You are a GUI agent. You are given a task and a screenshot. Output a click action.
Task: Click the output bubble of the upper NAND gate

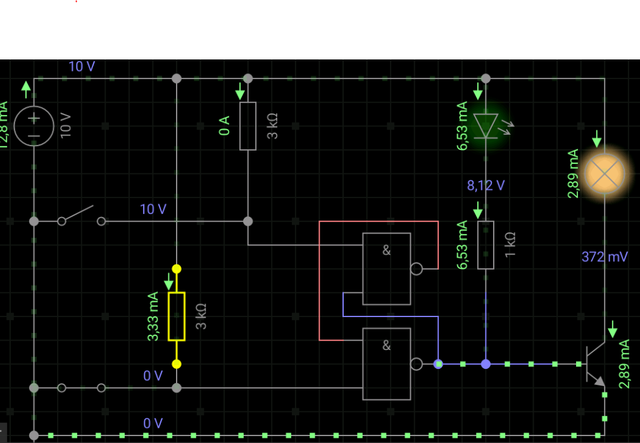point(416,269)
